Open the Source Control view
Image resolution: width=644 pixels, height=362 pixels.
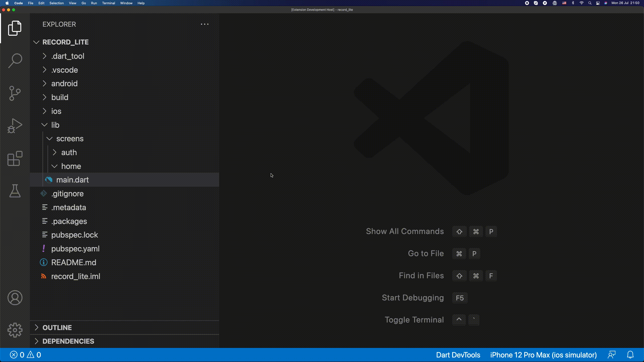15,93
